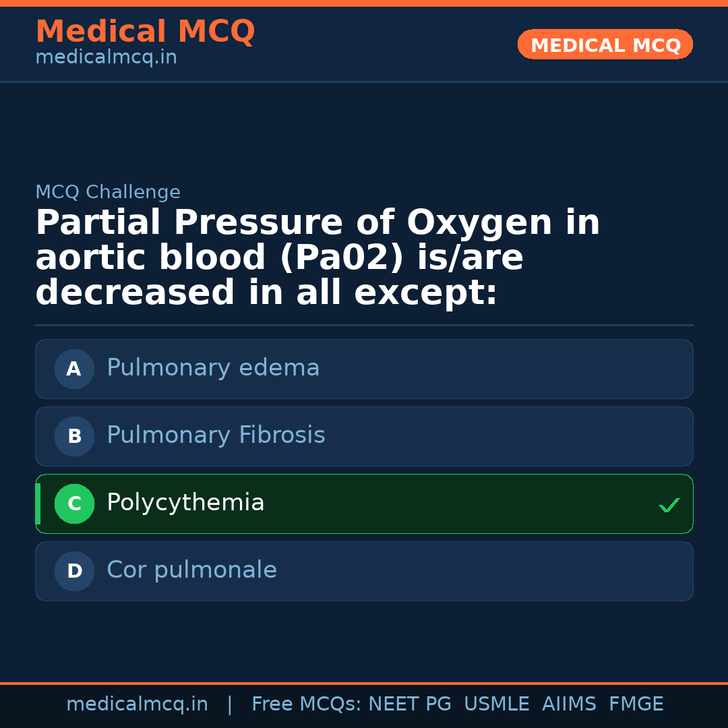The width and height of the screenshot is (728, 728).
Task: Click the circular A badge icon
Action: click(74, 369)
